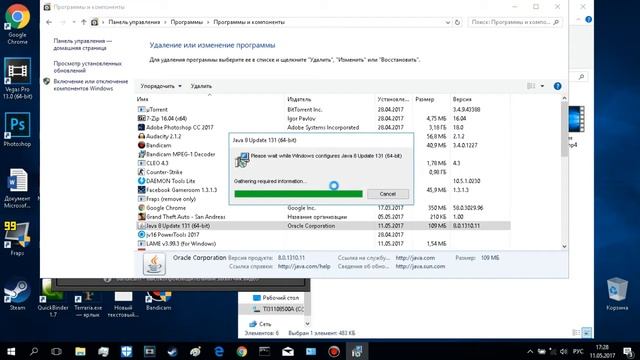Screen dimensions: 640x360
Task: Select Adobe Photoshop CC 2017 row
Action: (x=322, y=127)
